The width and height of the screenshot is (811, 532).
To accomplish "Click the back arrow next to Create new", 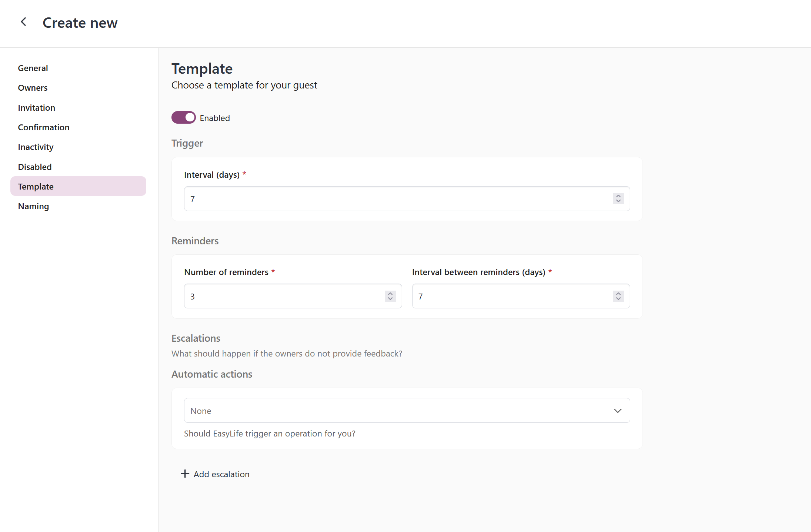I will click(x=24, y=22).
